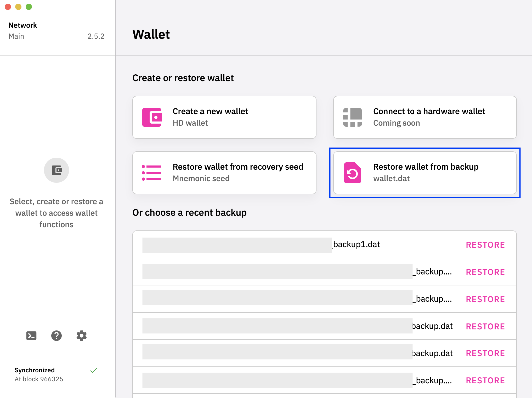Open the settings gear icon
The image size is (532, 398).
(82, 335)
